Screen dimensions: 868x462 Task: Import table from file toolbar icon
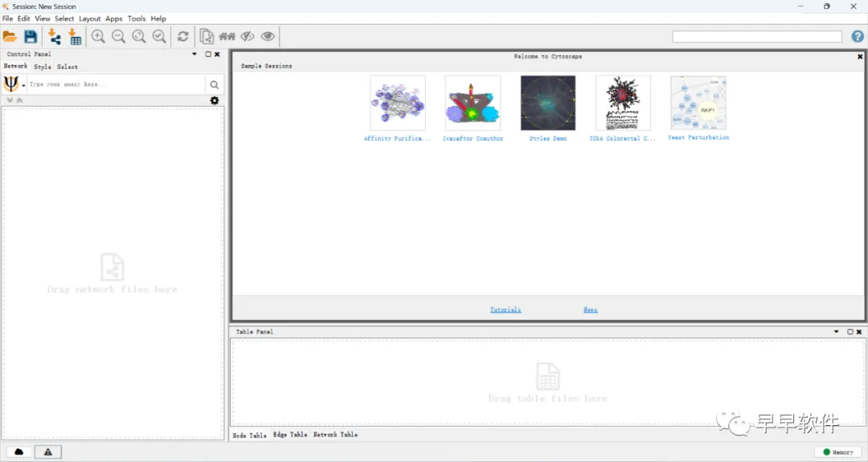[x=75, y=36]
